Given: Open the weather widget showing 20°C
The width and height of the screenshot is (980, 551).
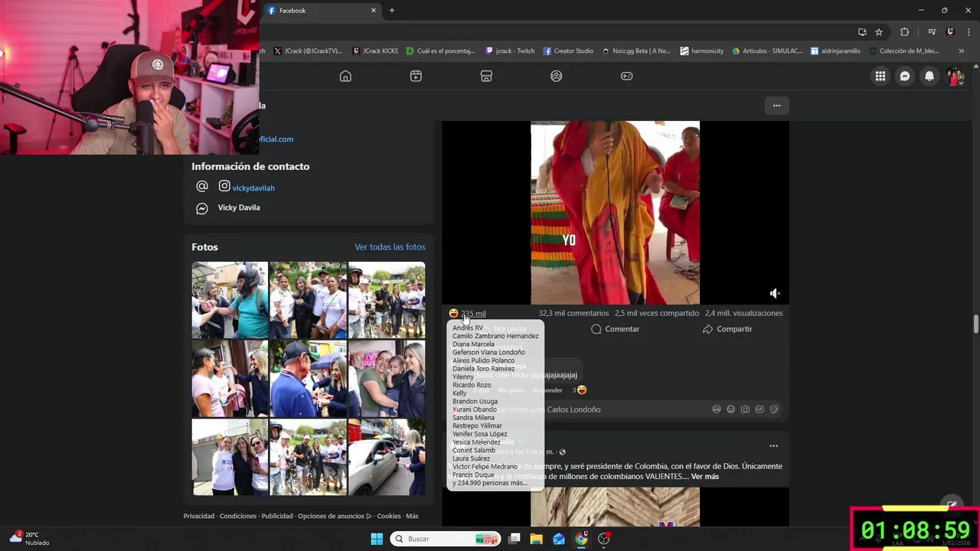Looking at the screenshot, I should pos(31,539).
